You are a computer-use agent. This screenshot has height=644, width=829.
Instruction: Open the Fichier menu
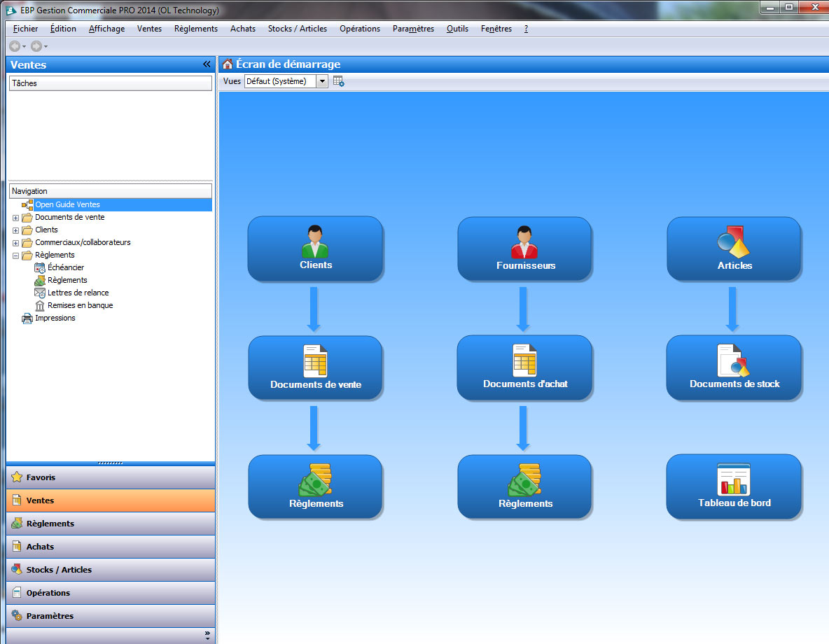[25, 29]
